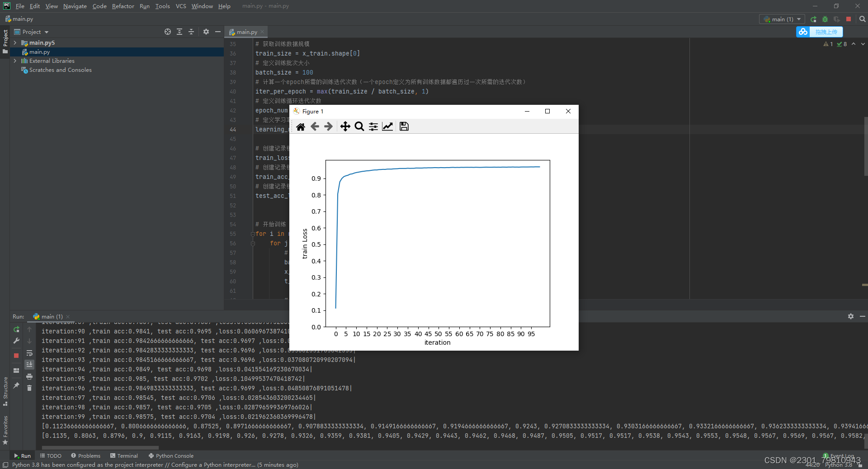Toggle scroll to end in Run console
Screen dimensions: 868x469
[29, 364]
